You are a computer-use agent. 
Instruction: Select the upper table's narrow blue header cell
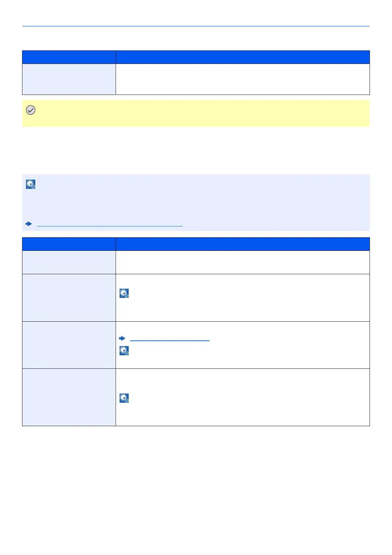click(x=69, y=57)
